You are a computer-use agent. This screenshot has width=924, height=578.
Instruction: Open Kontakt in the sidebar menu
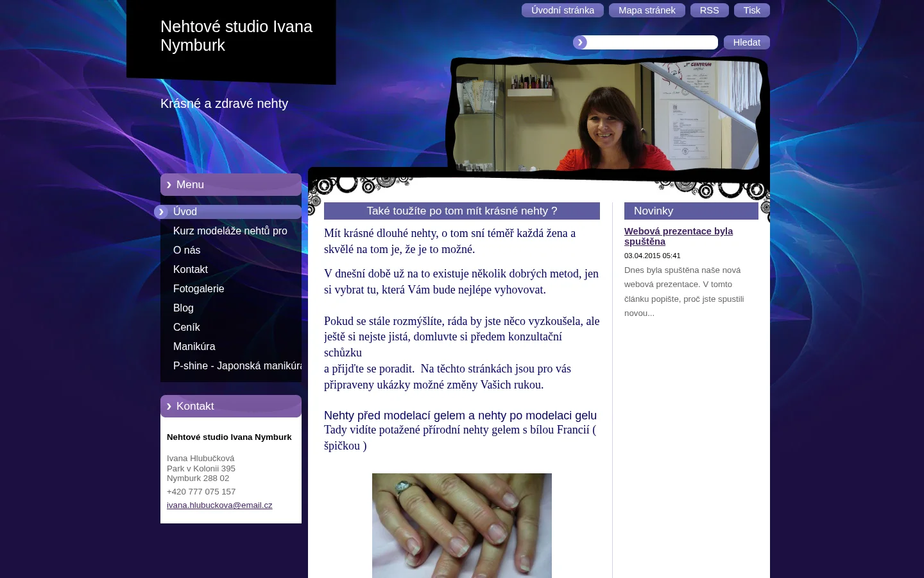tap(231, 270)
